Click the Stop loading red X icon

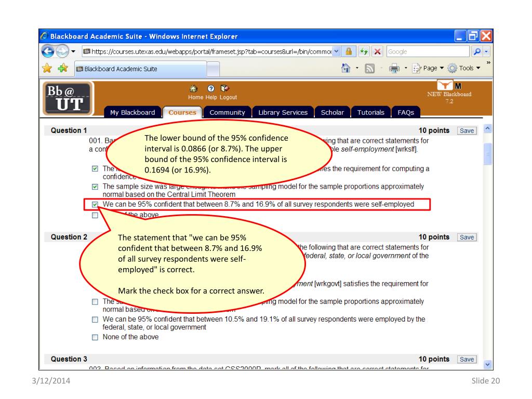point(377,51)
